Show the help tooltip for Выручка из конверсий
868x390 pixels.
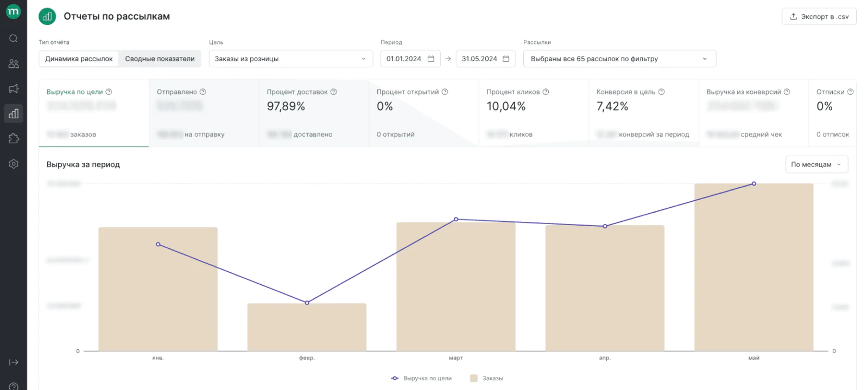click(787, 92)
